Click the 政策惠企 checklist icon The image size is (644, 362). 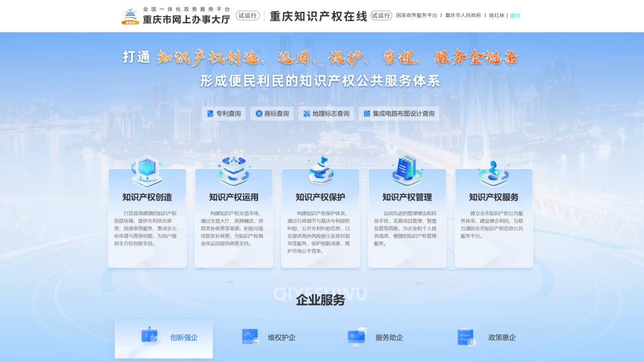coord(466,337)
